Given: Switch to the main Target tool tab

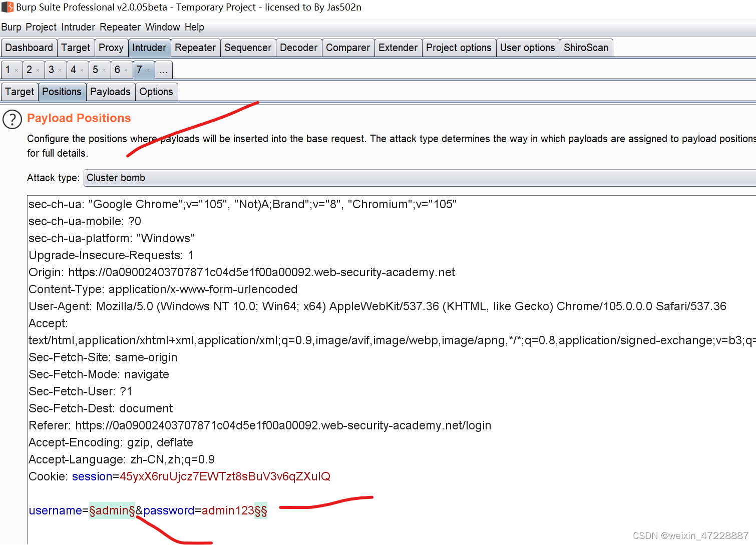Looking at the screenshot, I should coord(76,48).
